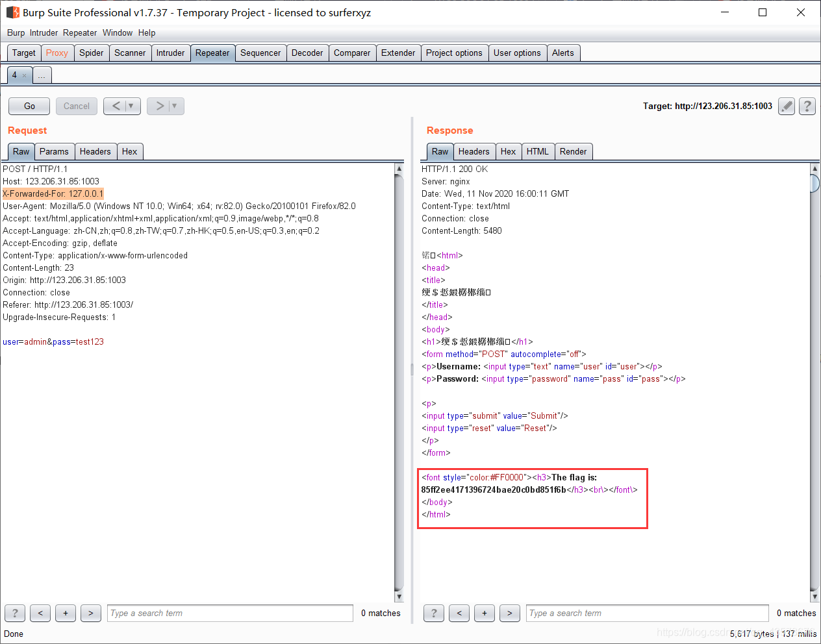Click the HTTP/1.1 200 OK status line

455,169
